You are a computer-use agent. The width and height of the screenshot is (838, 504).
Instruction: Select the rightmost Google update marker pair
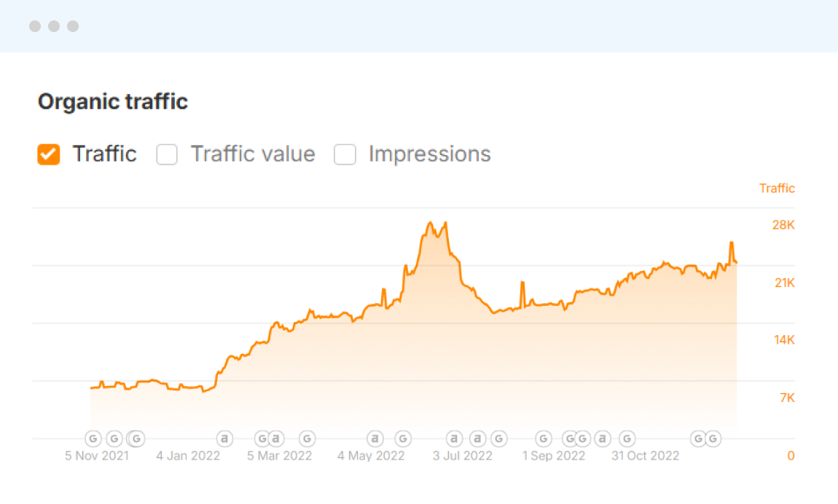pyautogui.click(x=705, y=438)
